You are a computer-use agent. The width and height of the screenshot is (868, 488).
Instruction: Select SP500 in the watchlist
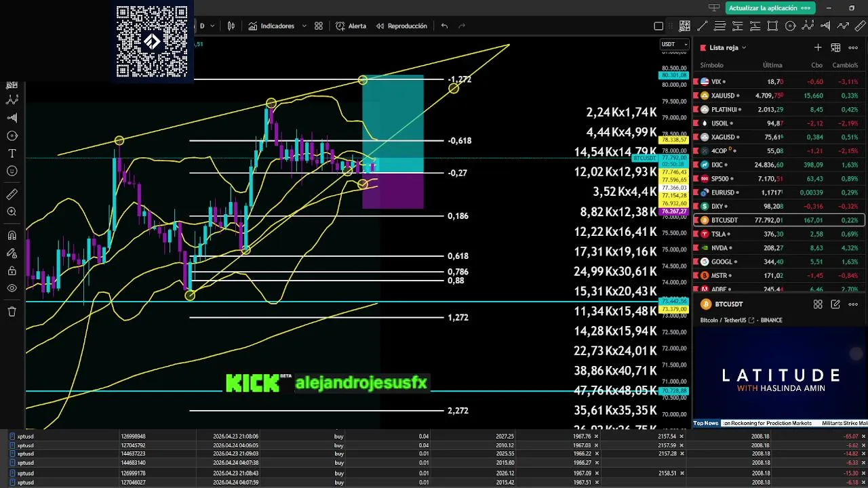(778, 179)
